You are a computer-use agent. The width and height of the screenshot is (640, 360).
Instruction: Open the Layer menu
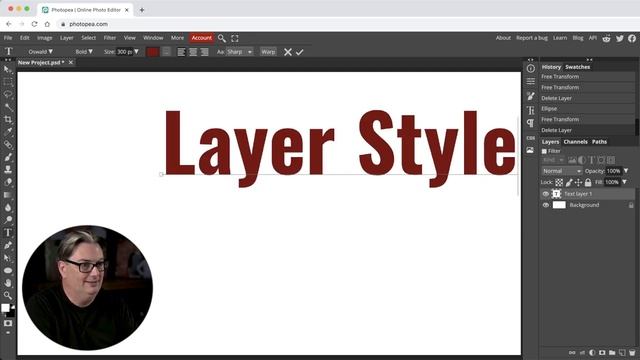tap(67, 38)
